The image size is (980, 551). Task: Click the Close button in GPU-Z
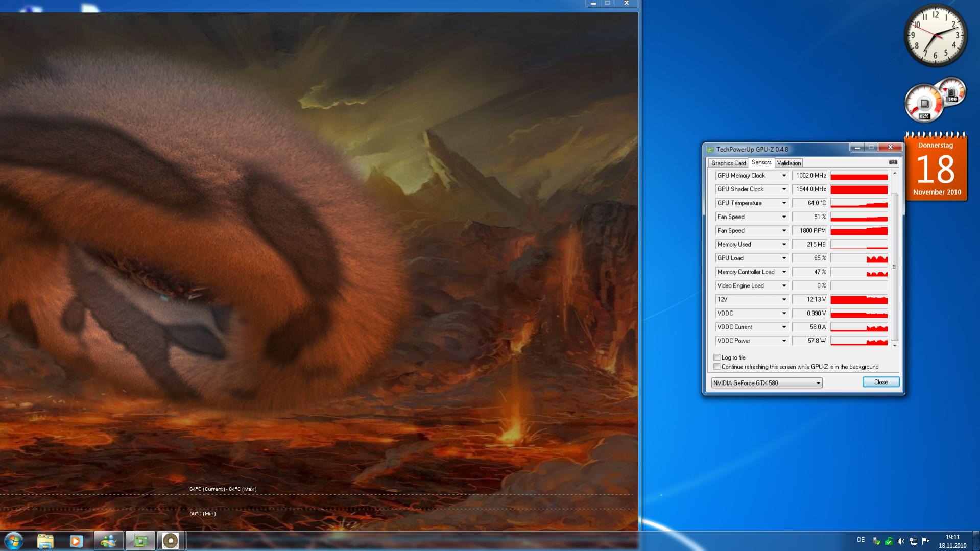[881, 382]
